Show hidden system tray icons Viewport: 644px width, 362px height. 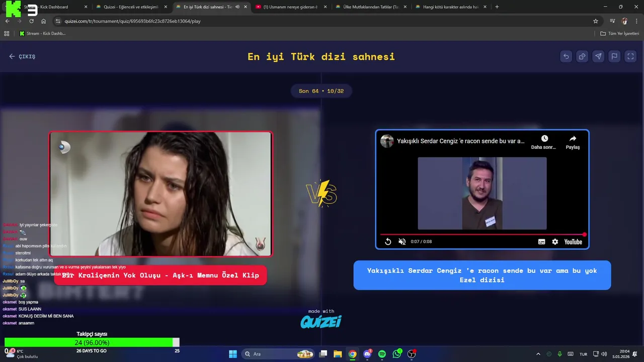[x=538, y=354]
